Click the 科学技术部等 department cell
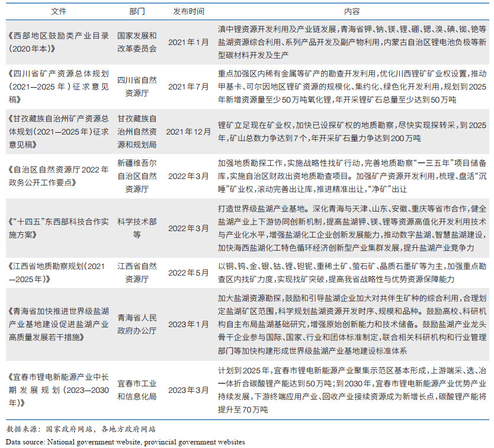Image resolution: width=494 pixels, height=448 pixels. 137,227
